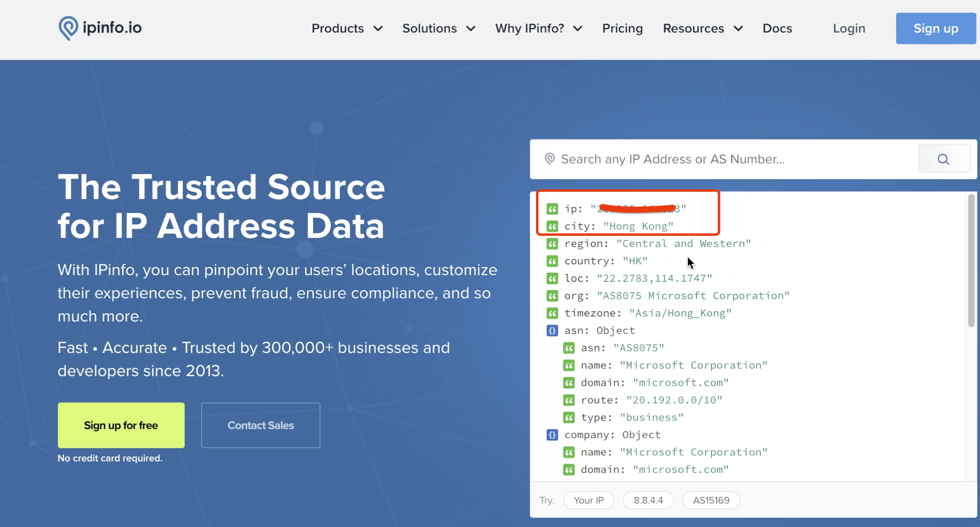The image size is (980, 527).
Task: Click the string icon beside loc row
Action: click(552, 278)
